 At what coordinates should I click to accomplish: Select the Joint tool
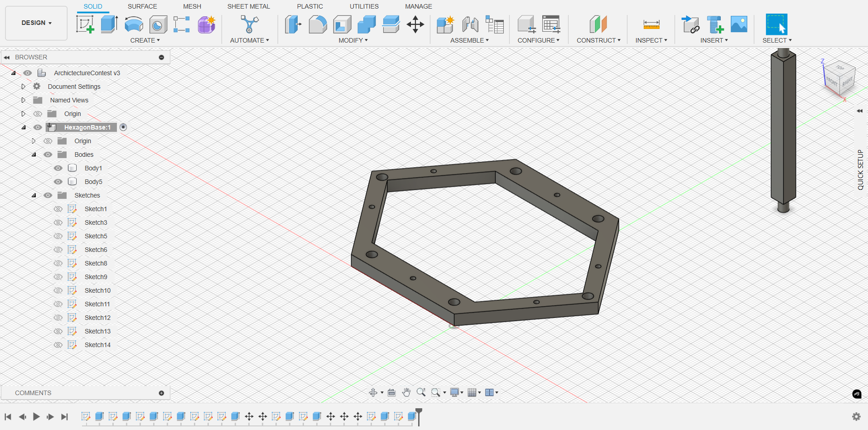(x=470, y=24)
